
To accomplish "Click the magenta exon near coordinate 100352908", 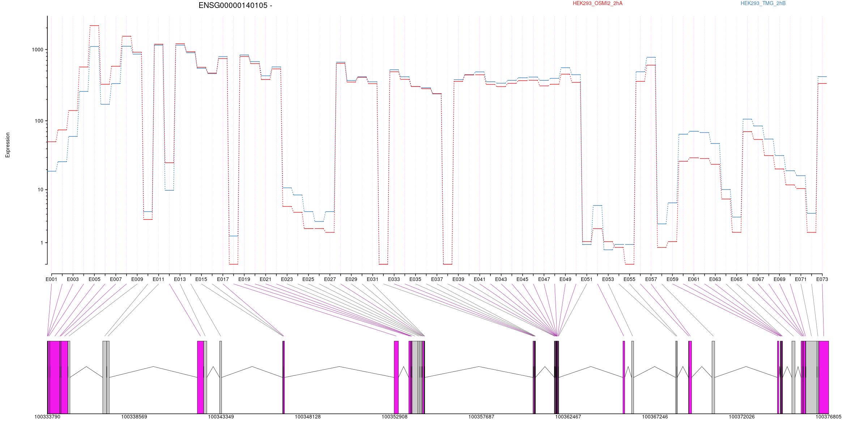I will [396, 377].
